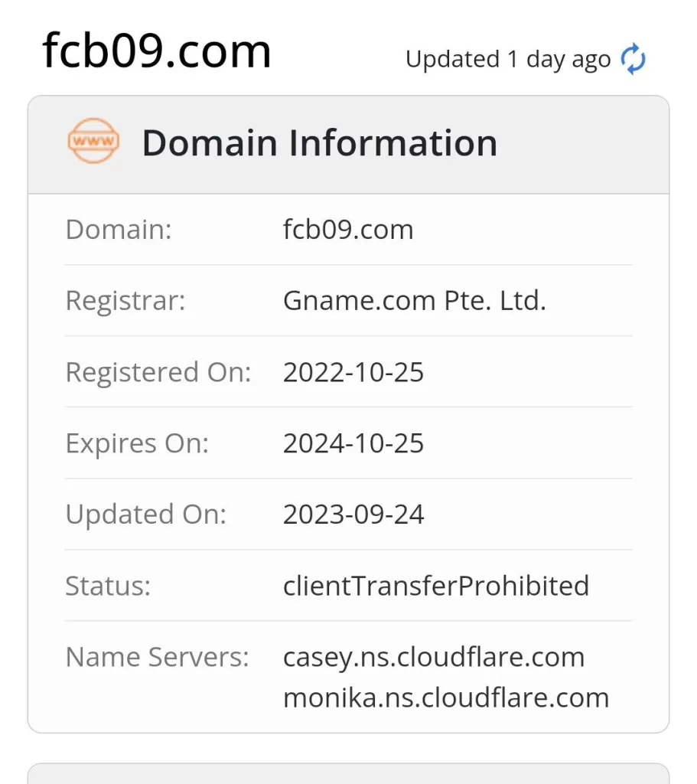Click the blue refresh arrows icon
Image resolution: width=697 pixels, height=784 pixels.
[633, 60]
